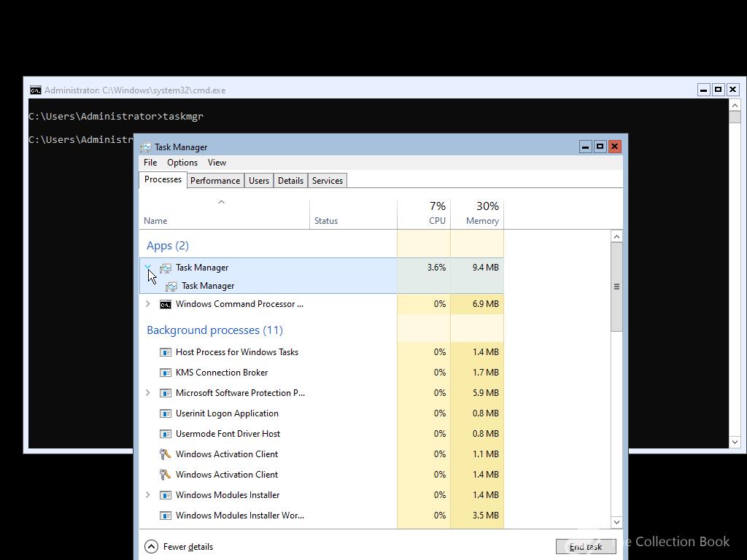Click the Userinit Logon Application icon
This screenshot has width=747, height=560.
[x=166, y=414]
